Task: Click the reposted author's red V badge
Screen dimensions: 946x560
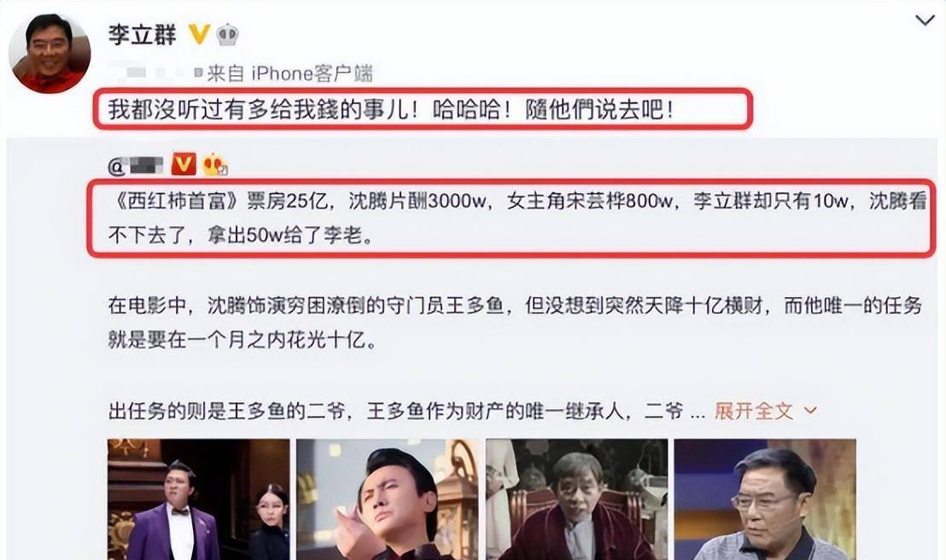Action: click(184, 164)
